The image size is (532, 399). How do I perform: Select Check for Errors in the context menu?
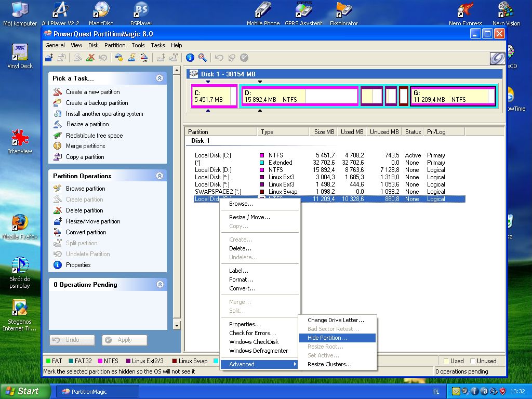tap(260, 333)
